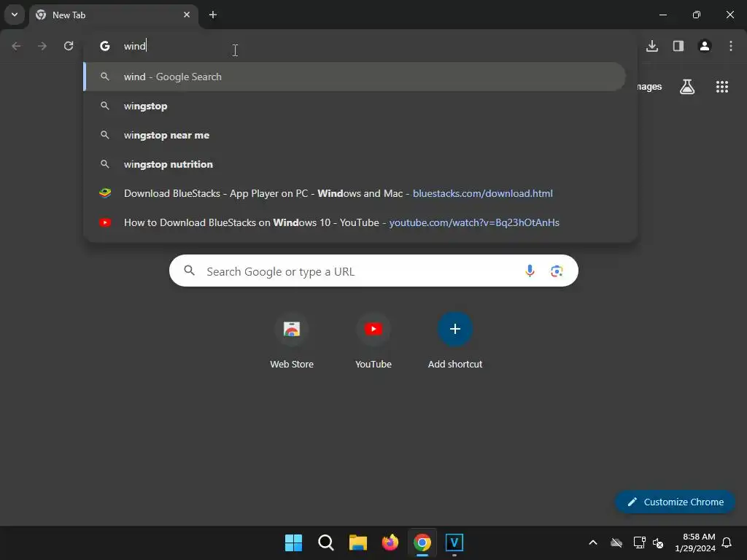Open the Web Store shortcut

292,341
